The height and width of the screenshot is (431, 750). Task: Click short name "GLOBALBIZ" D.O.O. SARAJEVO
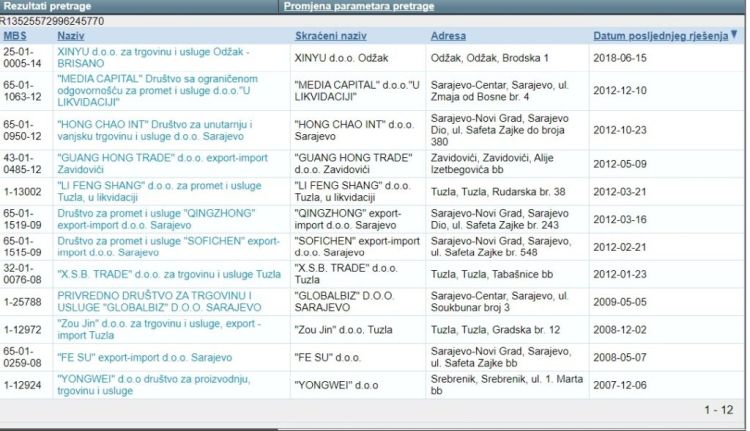344,302
